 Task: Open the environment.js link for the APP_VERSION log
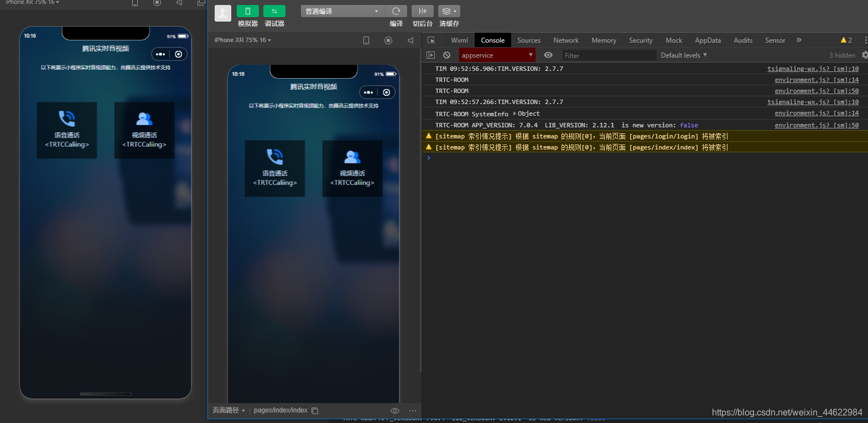[x=817, y=125]
